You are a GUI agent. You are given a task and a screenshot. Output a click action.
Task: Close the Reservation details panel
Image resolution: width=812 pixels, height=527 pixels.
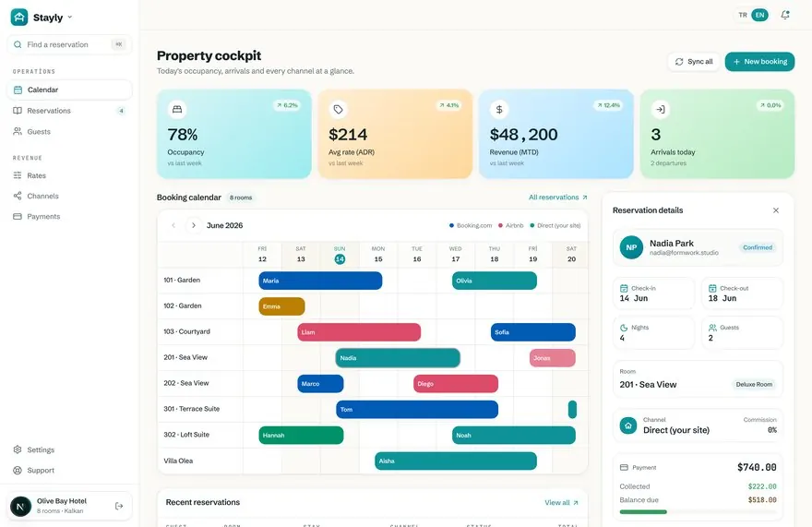[776, 210]
